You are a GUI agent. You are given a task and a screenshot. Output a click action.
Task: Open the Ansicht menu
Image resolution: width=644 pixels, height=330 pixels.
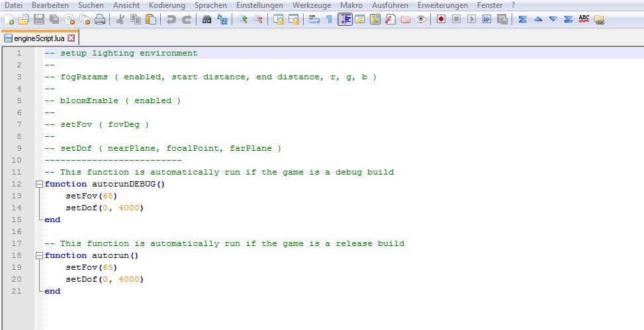pos(126,5)
